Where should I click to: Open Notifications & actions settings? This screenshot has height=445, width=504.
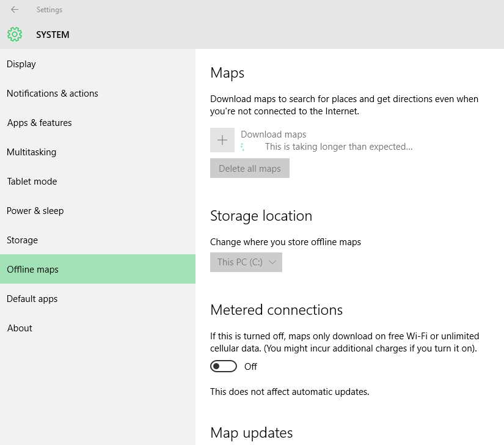pos(52,93)
